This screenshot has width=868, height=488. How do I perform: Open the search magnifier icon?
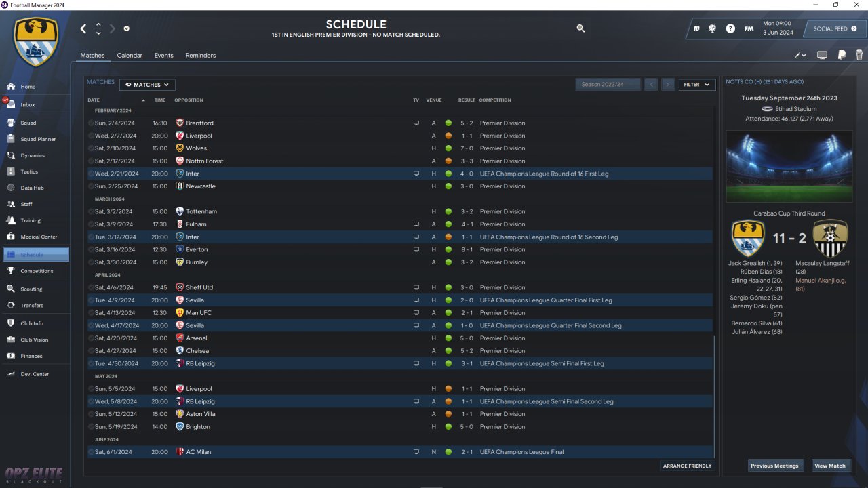click(580, 28)
